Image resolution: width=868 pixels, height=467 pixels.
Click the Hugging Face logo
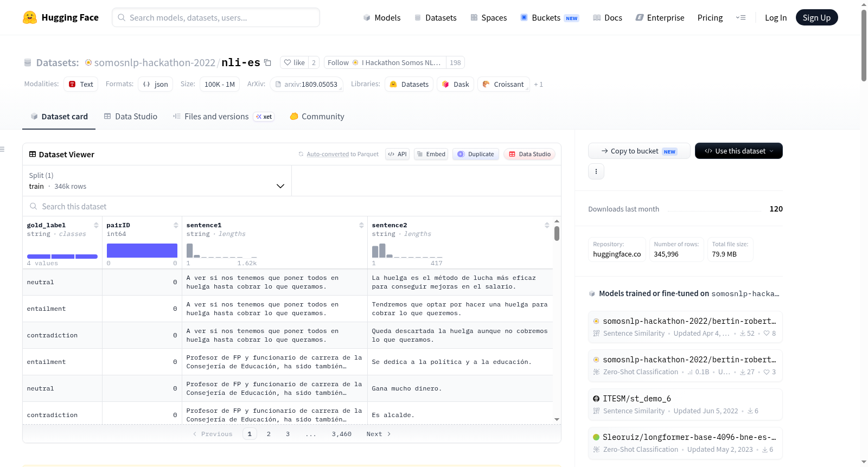point(60,17)
